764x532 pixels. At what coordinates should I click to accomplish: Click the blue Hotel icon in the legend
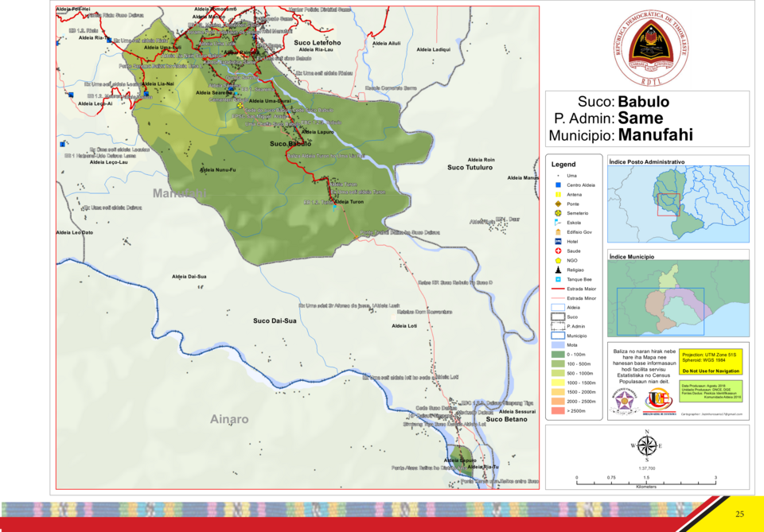point(559,242)
